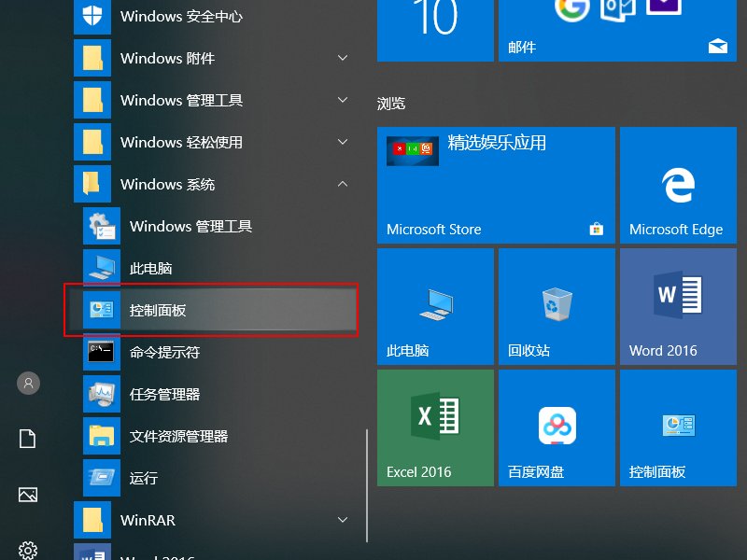Launch 命令提示符 from the app list
This screenshot has width=747, height=560.
pos(210,352)
